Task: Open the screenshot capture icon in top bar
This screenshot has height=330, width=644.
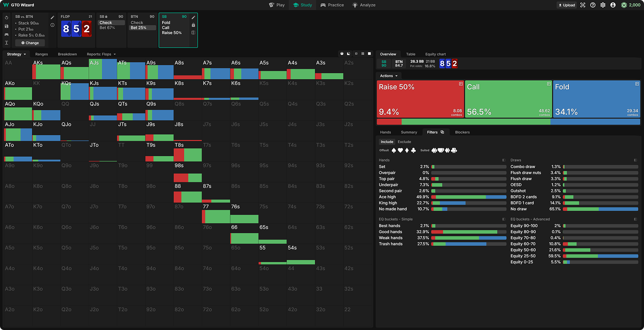Action: pyautogui.click(x=583, y=5)
